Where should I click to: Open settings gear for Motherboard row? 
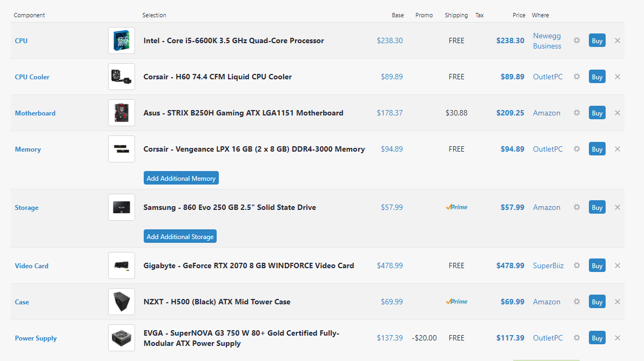576,113
